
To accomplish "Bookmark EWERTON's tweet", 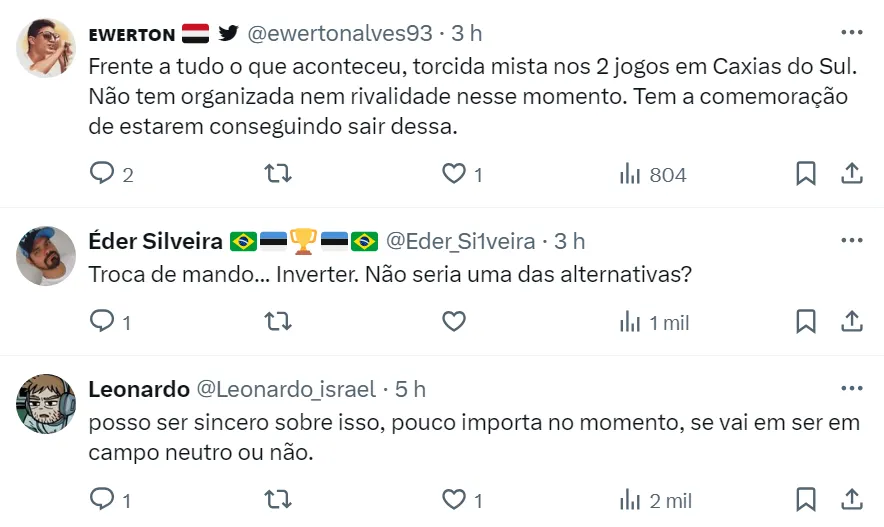I will pyautogui.click(x=805, y=174).
